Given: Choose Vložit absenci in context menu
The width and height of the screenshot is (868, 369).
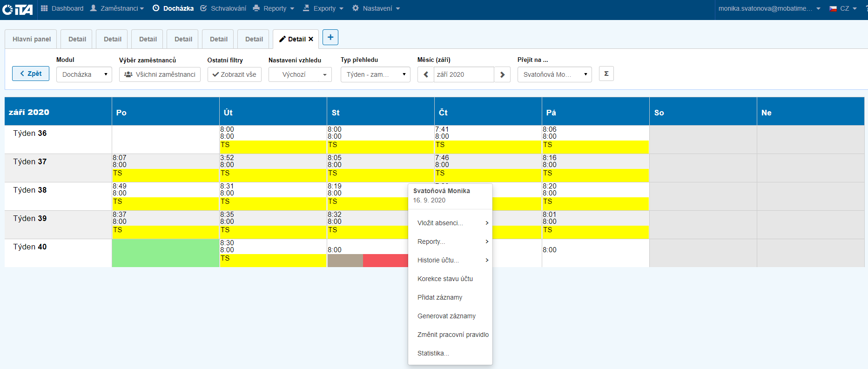Looking at the screenshot, I should [440, 223].
